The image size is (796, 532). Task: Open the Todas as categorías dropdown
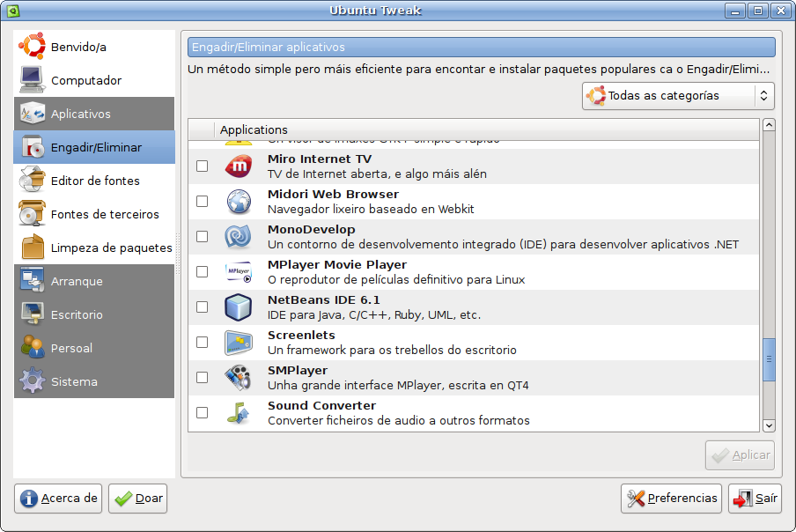677,96
